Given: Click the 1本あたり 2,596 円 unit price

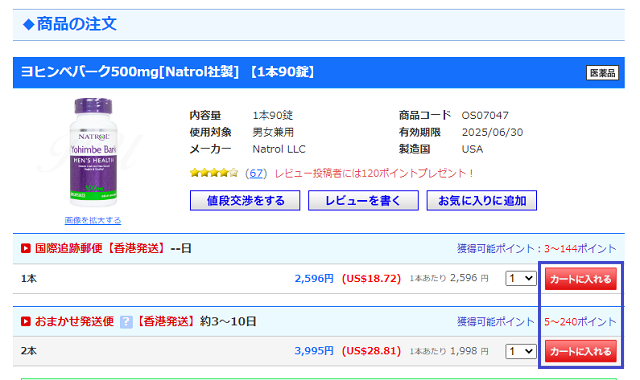Looking at the screenshot, I should click(x=449, y=278).
